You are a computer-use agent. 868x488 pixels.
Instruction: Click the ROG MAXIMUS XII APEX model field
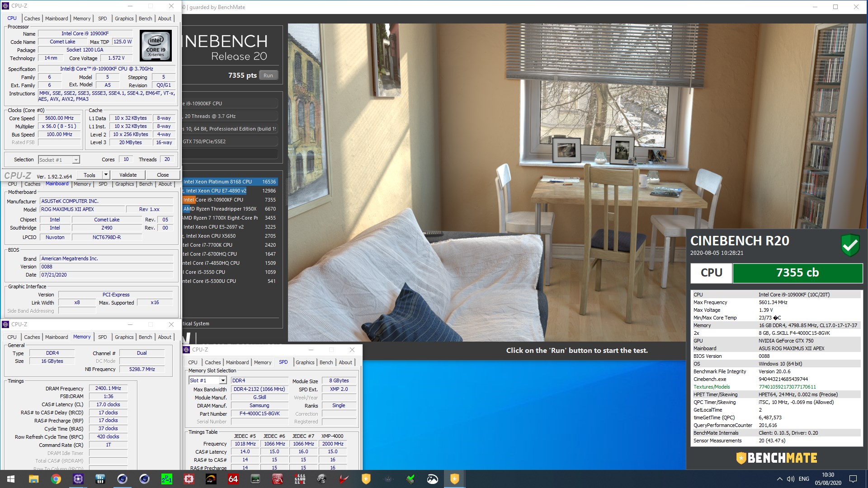pos(82,209)
